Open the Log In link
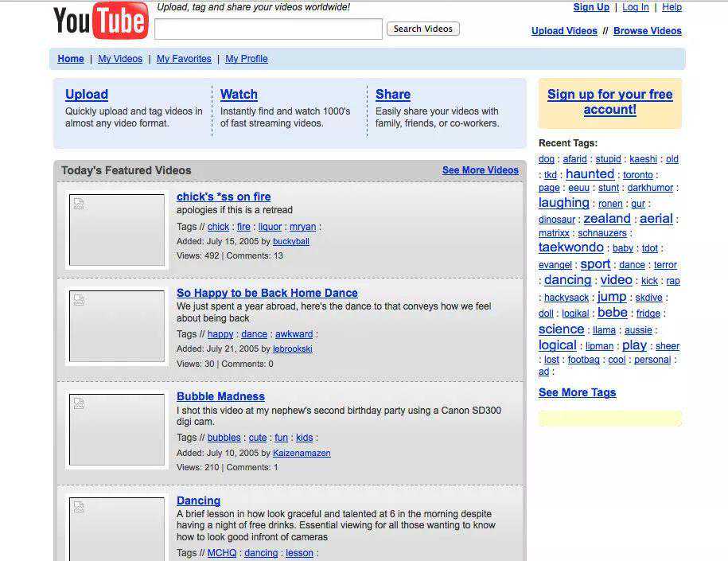 (x=635, y=7)
